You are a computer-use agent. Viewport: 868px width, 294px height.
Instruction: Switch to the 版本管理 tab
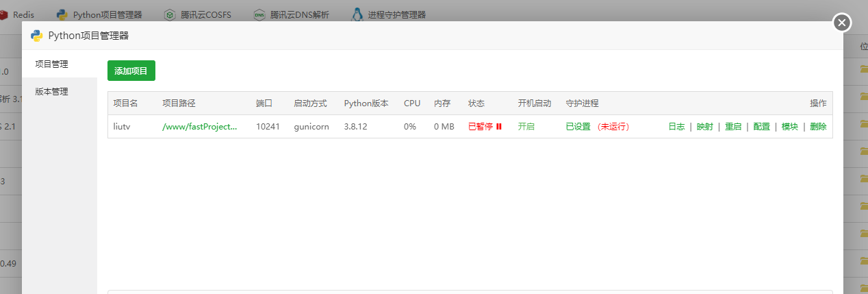[x=60, y=91]
